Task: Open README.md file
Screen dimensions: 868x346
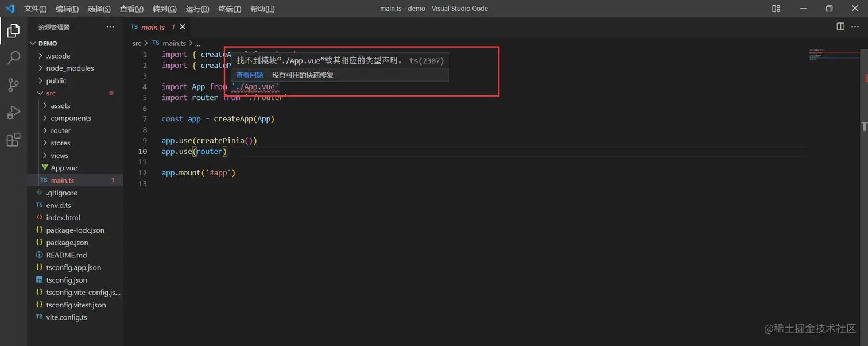Action: pyautogui.click(x=75, y=255)
